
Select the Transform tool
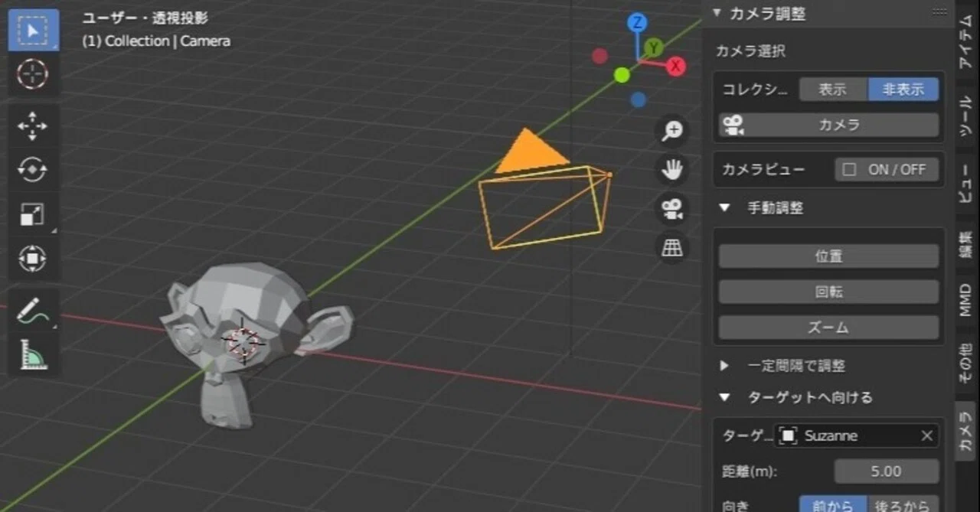pos(32,259)
